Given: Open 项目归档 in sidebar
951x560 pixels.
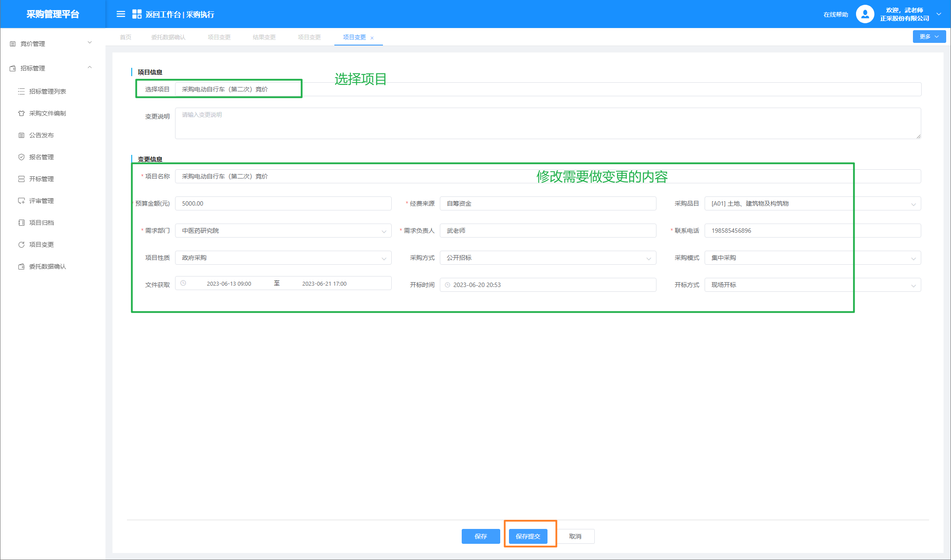Looking at the screenshot, I should tap(42, 223).
